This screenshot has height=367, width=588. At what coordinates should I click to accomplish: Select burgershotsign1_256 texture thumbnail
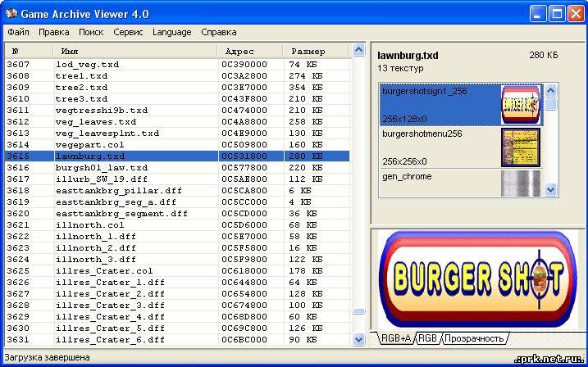click(521, 105)
